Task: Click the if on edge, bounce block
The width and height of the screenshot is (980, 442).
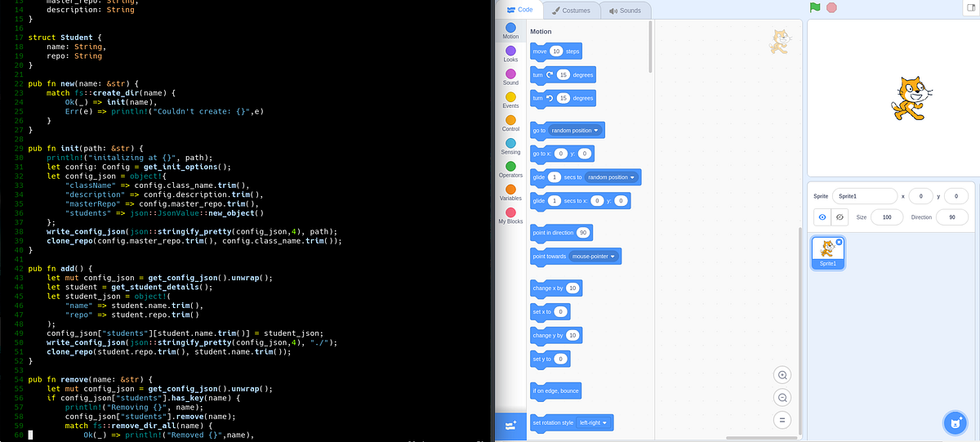Action: click(556, 391)
